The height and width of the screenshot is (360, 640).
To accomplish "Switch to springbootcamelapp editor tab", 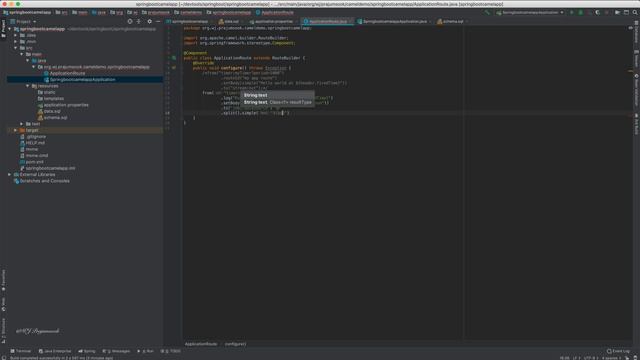I will click(x=187, y=21).
